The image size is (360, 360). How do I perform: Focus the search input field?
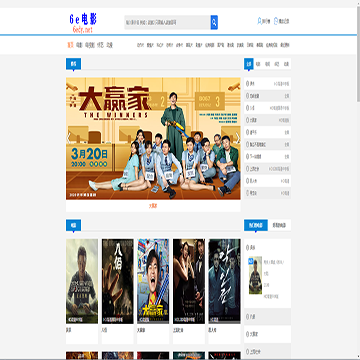pyautogui.click(x=167, y=23)
